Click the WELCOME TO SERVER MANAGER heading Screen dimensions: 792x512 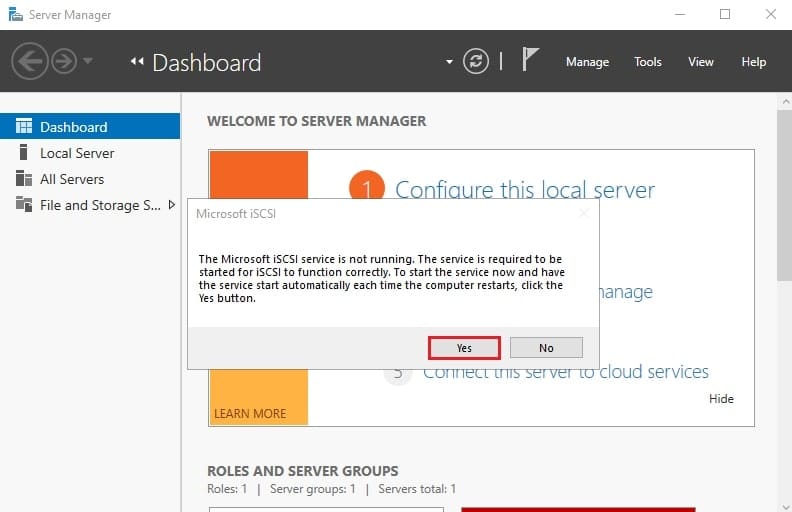pyautogui.click(x=317, y=121)
